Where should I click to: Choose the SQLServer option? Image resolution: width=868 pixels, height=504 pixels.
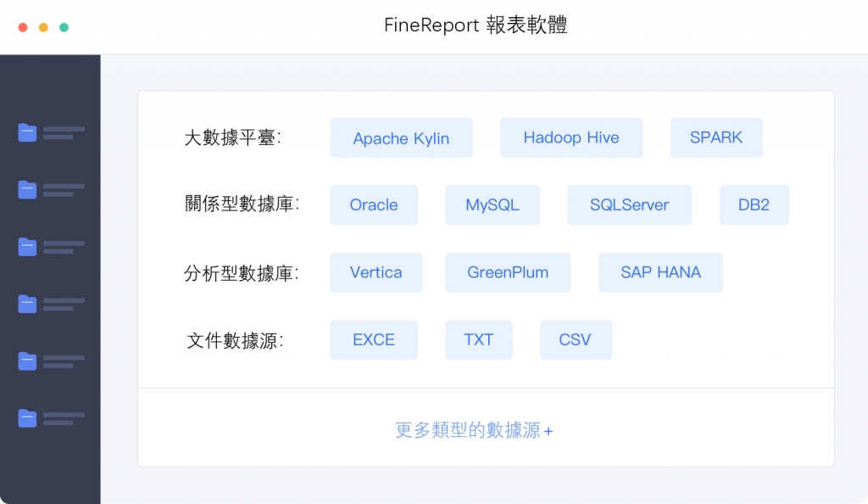(629, 205)
